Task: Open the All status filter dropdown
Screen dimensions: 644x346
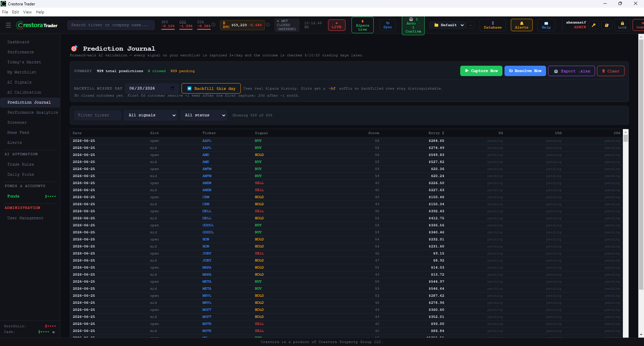Action: (x=204, y=115)
